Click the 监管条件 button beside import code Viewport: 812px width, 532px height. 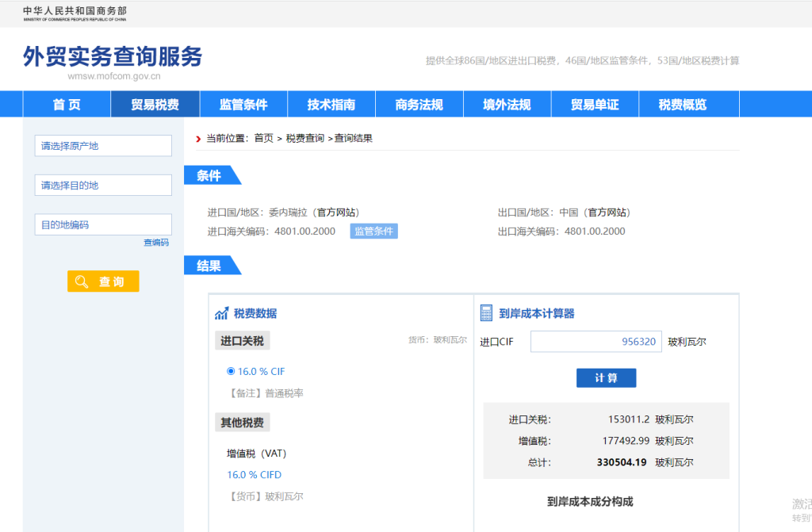point(374,231)
